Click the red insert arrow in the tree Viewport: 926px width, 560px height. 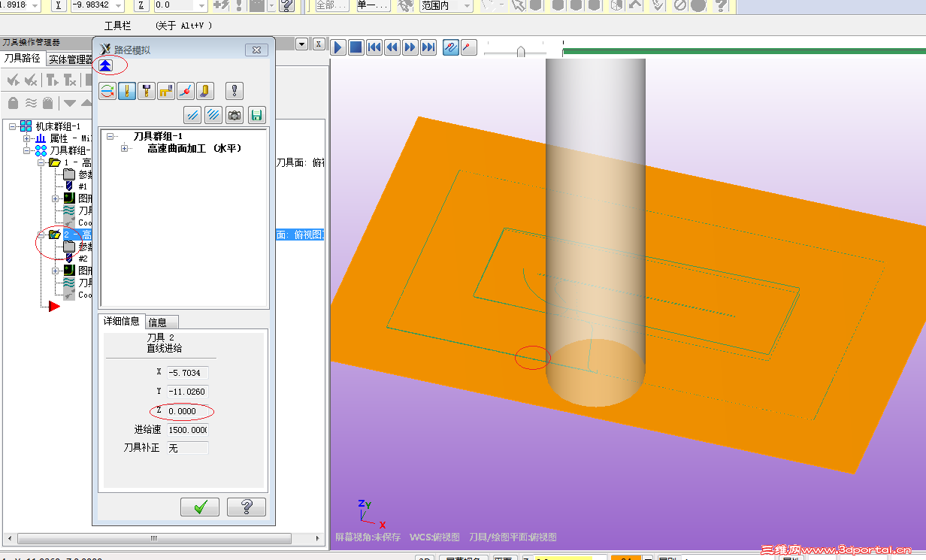[54, 306]
